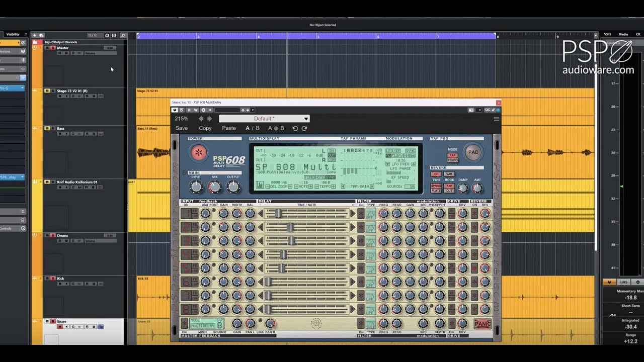This screenshot has height=362, width=644.
Task: Click the main MIX knob
Action: [x=215, y=187]
